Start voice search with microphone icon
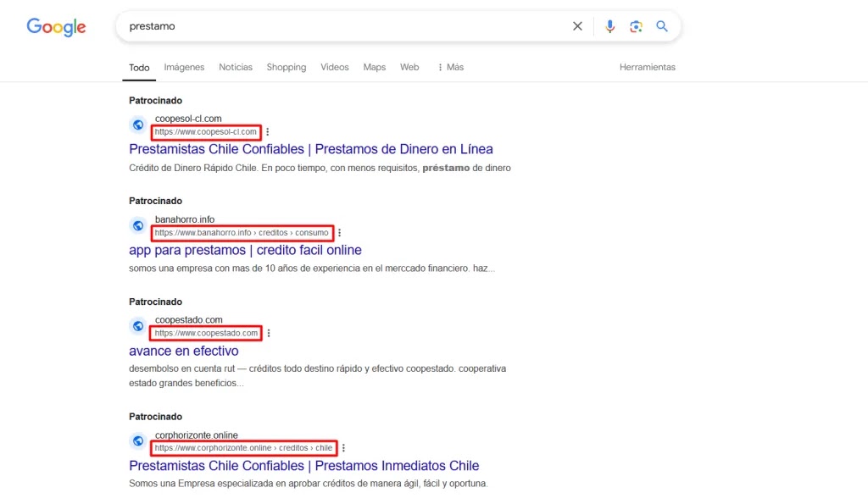Screen dimensions: 868x504 [x=609, y=26]
